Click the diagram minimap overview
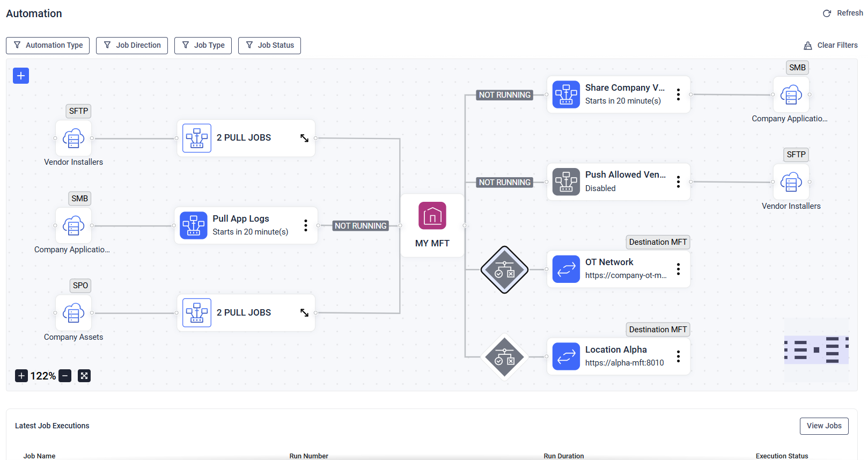Image resolution: width=868 pixels, height=460 pixels. tap(816, 350)
